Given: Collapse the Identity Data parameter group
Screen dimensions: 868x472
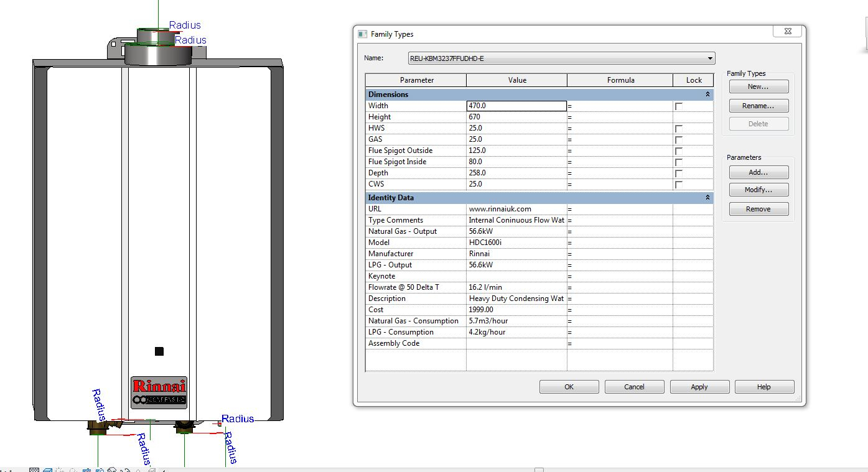Looking at the screenshot, I should point(707,198).
